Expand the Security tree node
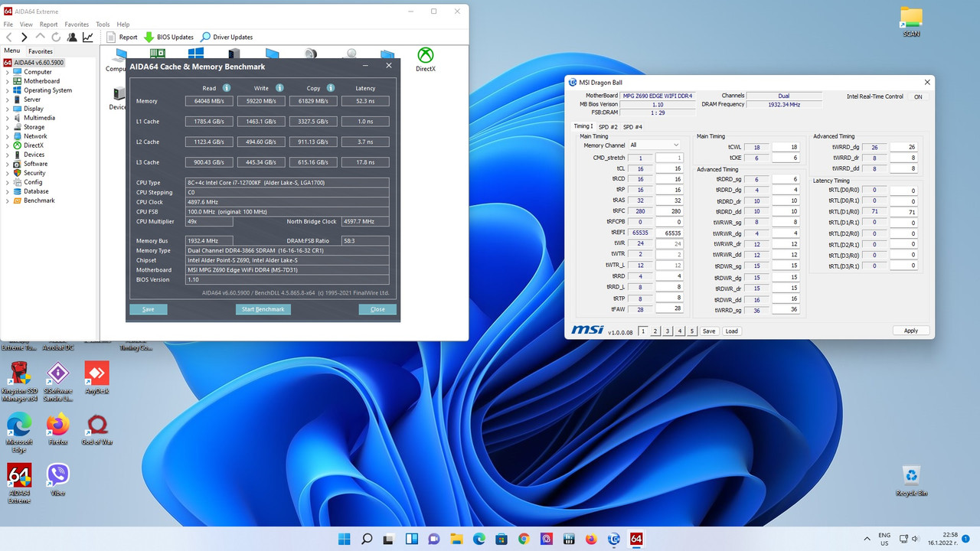980x551 pixels. (x=8, y=173)
